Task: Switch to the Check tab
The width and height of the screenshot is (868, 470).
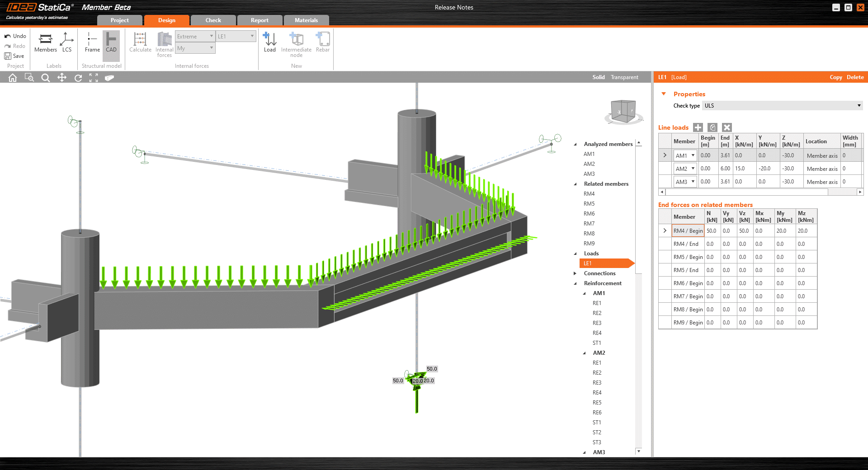Action: [x=213, y=20]
